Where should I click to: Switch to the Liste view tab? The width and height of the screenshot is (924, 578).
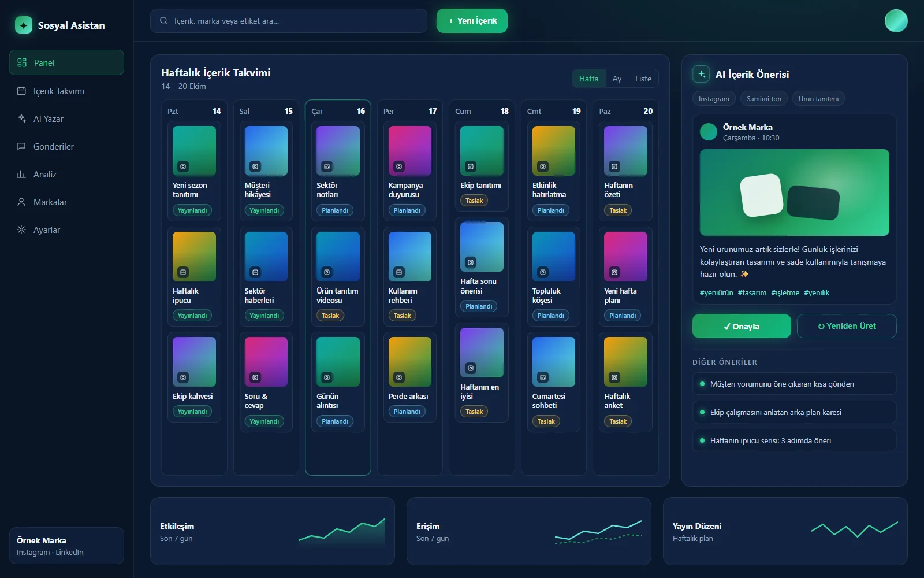tap(643, 79)
